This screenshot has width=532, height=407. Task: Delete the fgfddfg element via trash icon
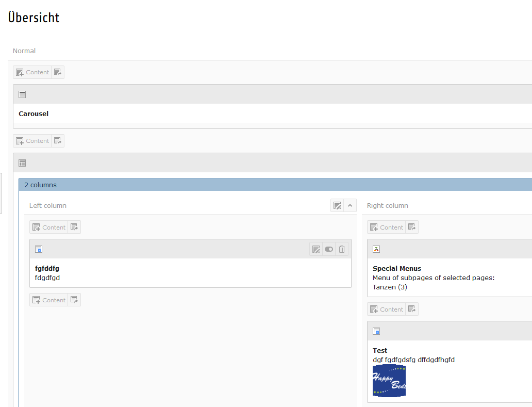tap(342, 249)
